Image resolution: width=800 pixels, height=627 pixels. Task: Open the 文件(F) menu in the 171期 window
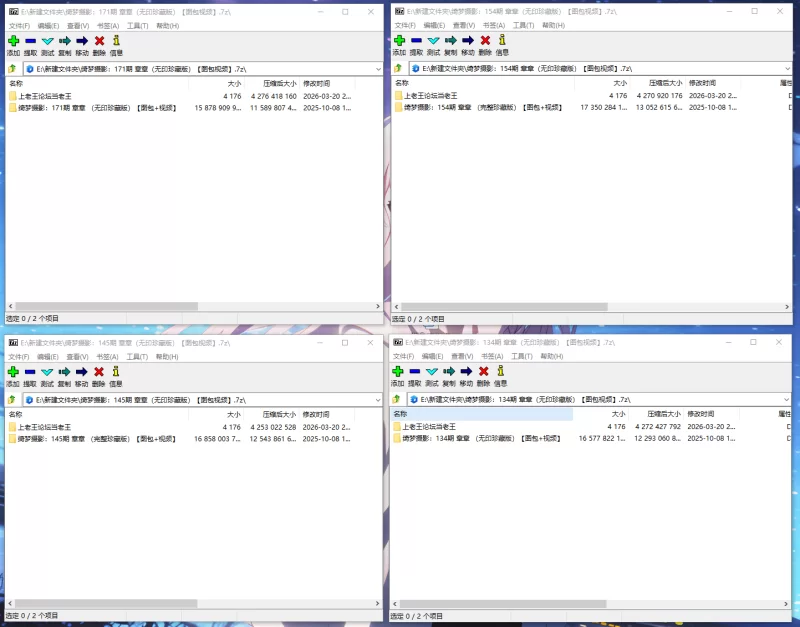(x=19, y=25)
